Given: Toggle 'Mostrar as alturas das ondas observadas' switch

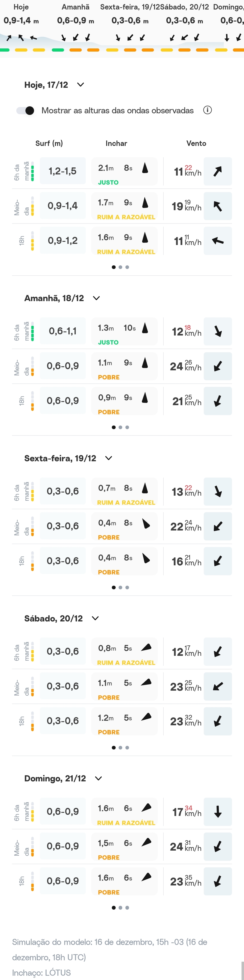Looking at the screenshot, I should tap(26, 111).
